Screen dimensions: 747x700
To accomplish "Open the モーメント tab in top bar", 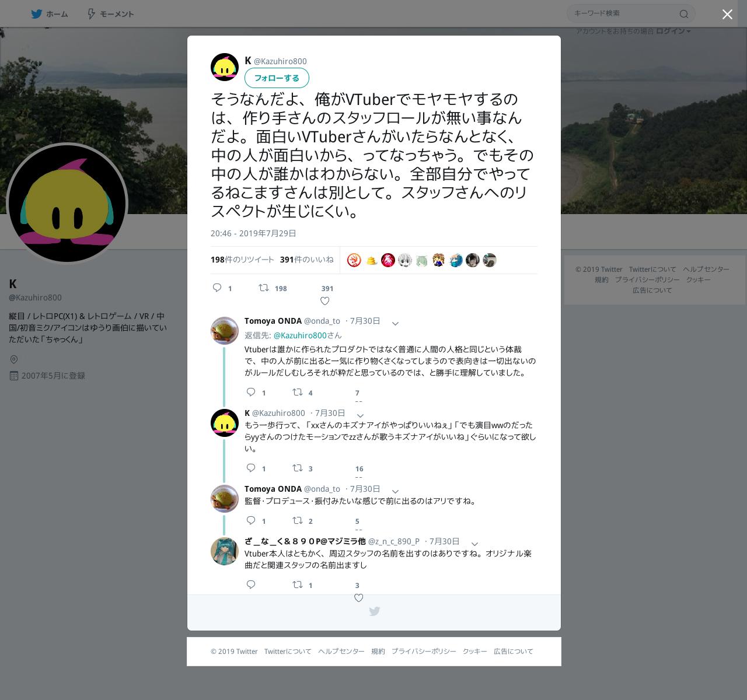I will click(x=110, y=14).
